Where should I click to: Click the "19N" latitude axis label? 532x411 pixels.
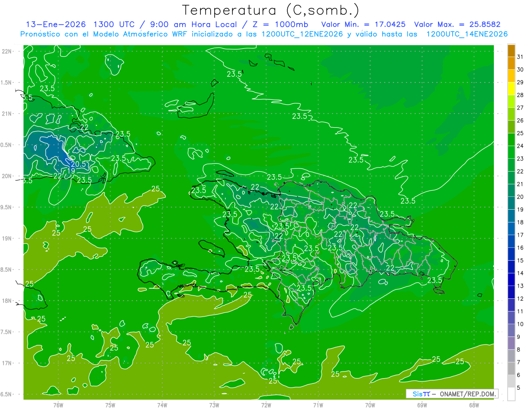[x=6, y=238]
